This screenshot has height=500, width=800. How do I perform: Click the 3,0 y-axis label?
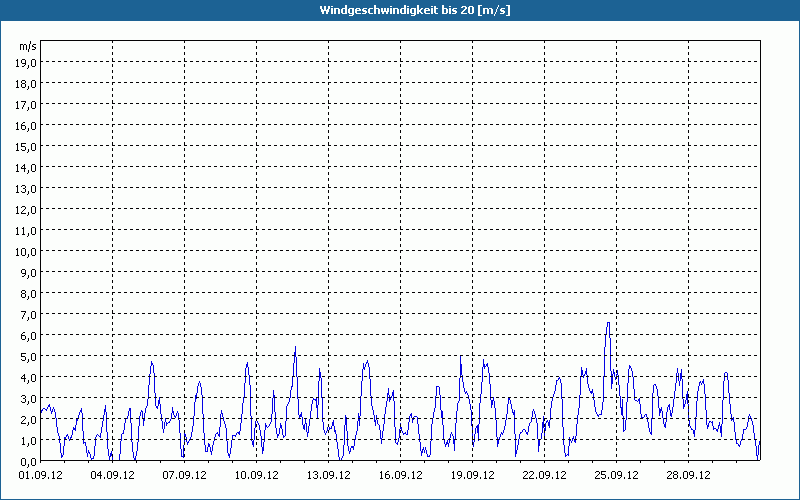(x=28, y=399)
